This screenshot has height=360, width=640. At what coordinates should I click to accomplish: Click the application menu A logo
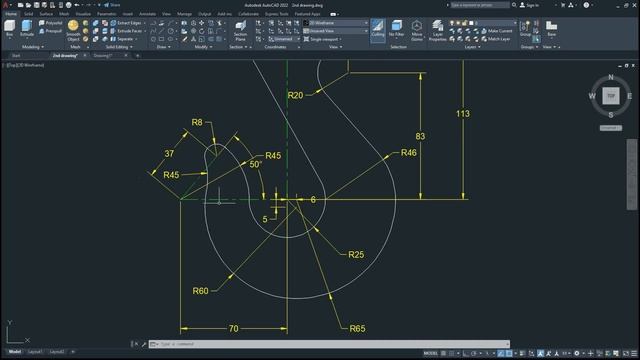pyautogui.click(x=5, y=5)
